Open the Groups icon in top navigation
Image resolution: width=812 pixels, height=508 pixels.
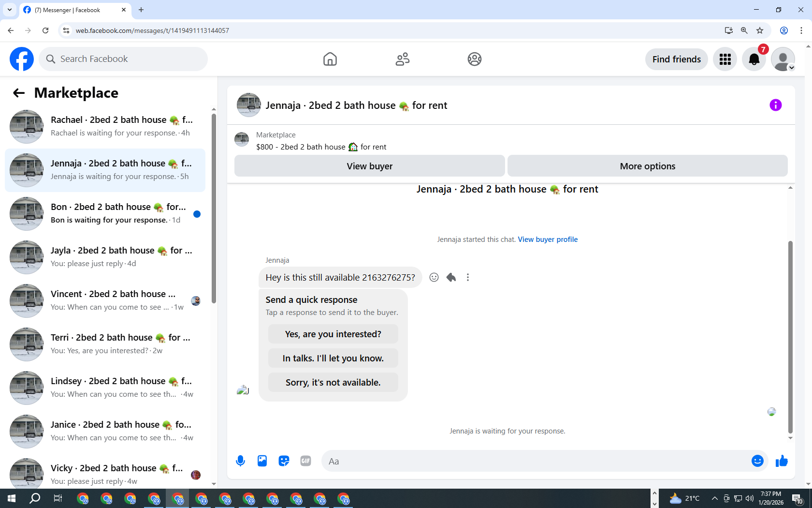point(475,59)
